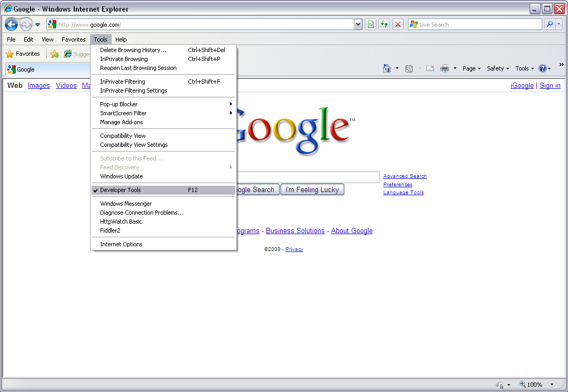Viewport: 568px width, 392px height.
Task: Open the Favorites menu in menu bar
Action: pyautogui.click(x=74, y=39)
